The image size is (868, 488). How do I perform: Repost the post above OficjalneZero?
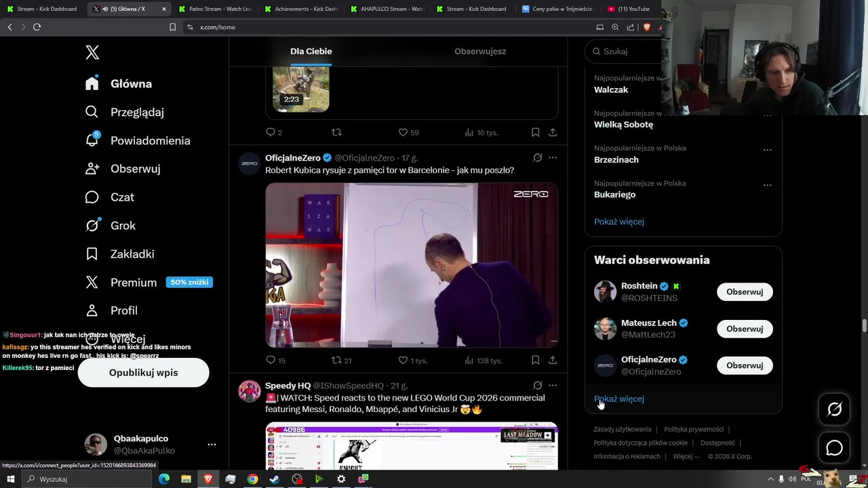tap(336, 132)
